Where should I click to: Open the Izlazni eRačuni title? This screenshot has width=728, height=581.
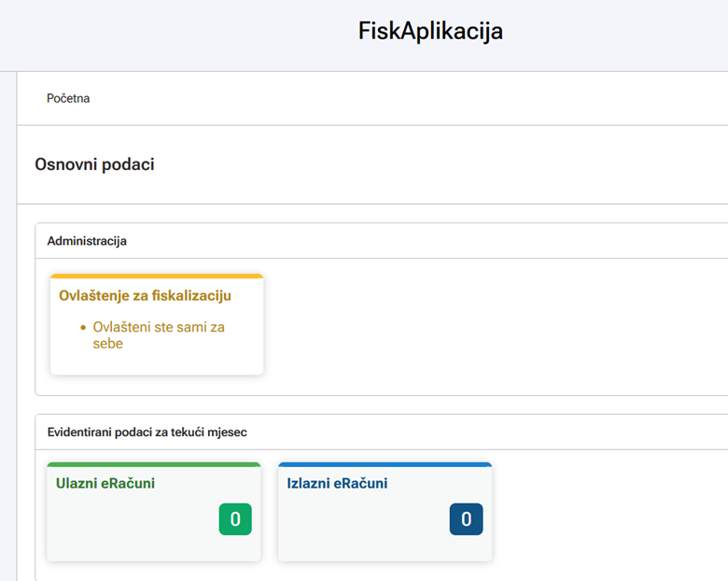coord(337,483)
